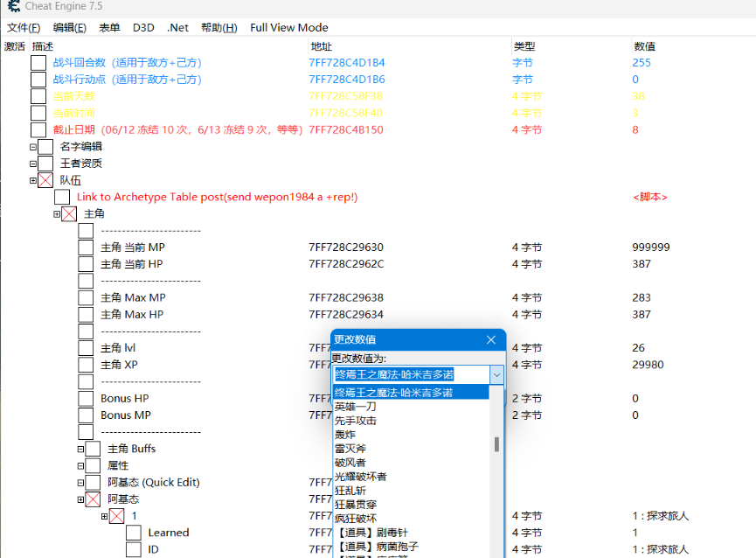Open the D3D menu
Viewport: 756px width, 558px height.
pos(143,28)
